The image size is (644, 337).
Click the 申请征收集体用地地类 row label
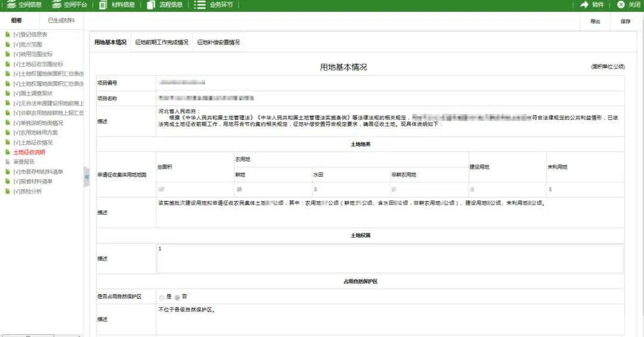pyautogui.click(x=122, y=175)
